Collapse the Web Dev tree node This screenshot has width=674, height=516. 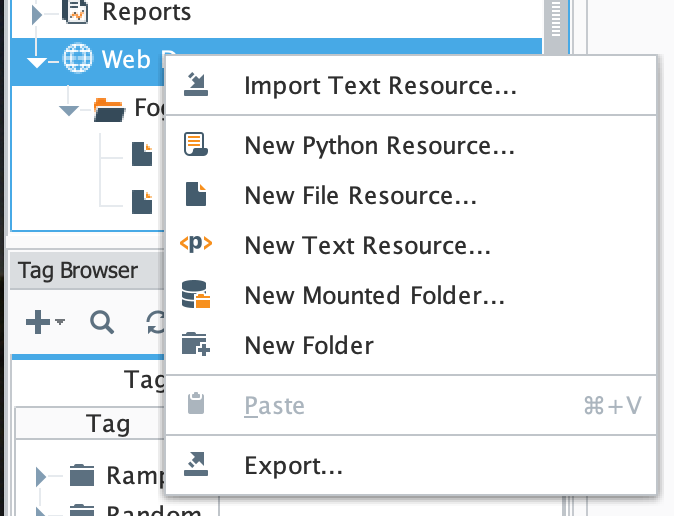37,61
